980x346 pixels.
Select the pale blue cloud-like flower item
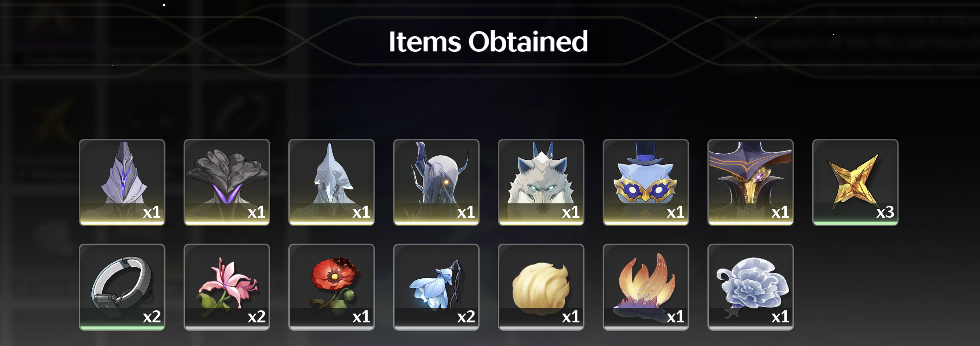click(x=751, y=287)
